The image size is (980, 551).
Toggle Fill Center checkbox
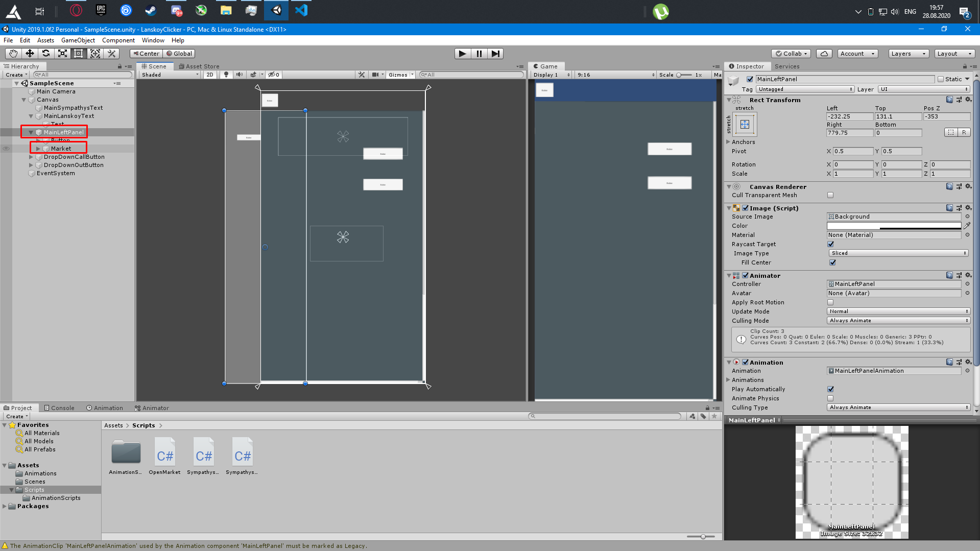coord(832,262)
